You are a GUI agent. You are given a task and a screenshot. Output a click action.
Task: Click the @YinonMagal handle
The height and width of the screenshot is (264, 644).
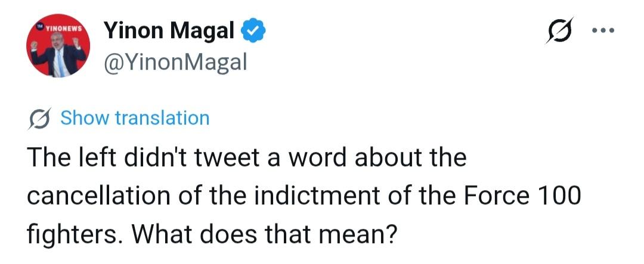click(x=175, y=61)
